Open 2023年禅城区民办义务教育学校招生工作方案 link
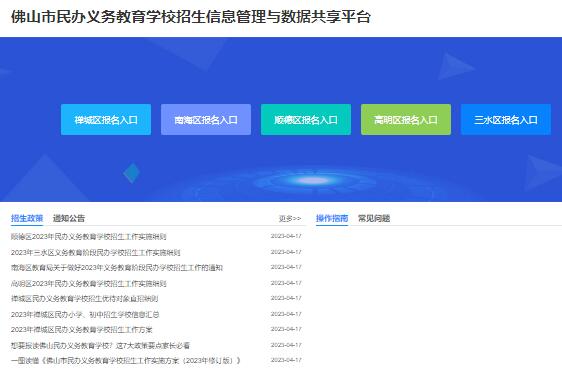Screen dimensions: 562x375 pyautogui.click(x=82, y=329)
